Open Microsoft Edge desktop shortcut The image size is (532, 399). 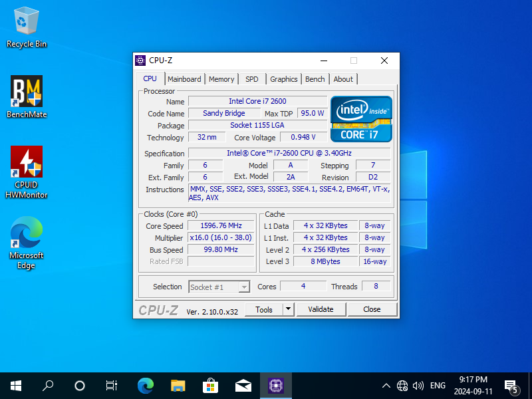pos(27,243)
